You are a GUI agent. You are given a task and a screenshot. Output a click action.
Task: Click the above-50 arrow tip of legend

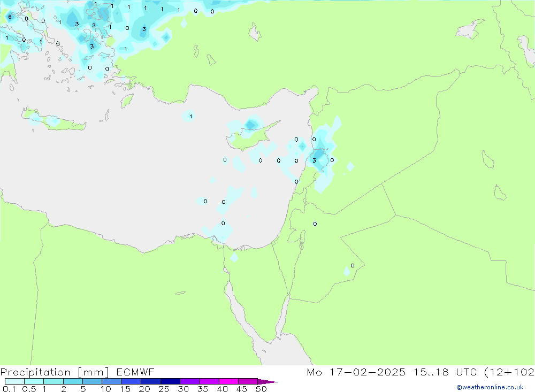(x=267, y=382)
